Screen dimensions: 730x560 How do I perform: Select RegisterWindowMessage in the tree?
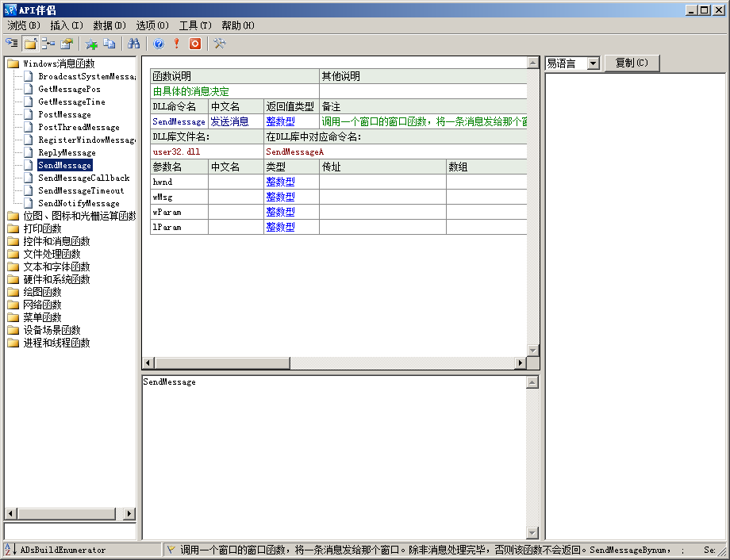(86, 140)
